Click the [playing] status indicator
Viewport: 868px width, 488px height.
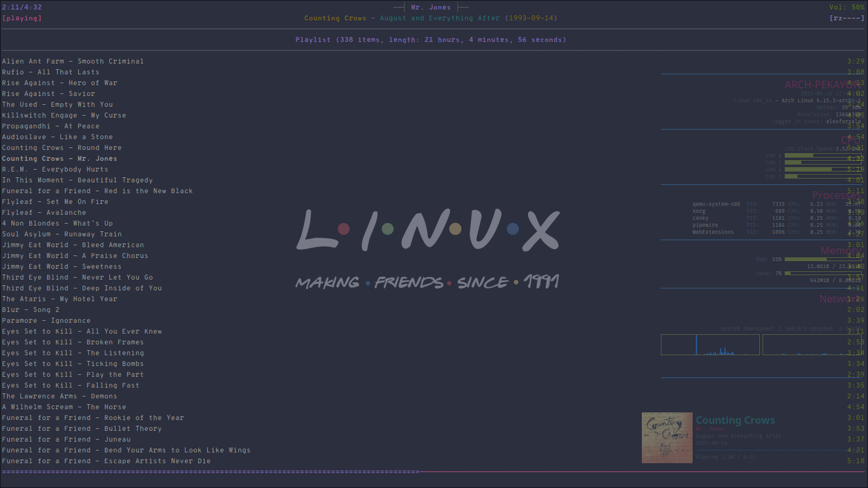point(22,18)
